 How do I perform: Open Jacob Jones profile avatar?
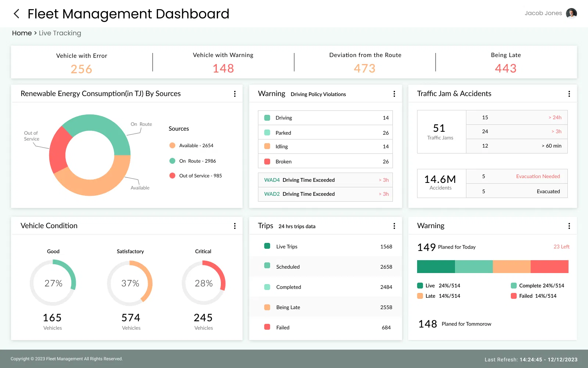coord(571,14)
